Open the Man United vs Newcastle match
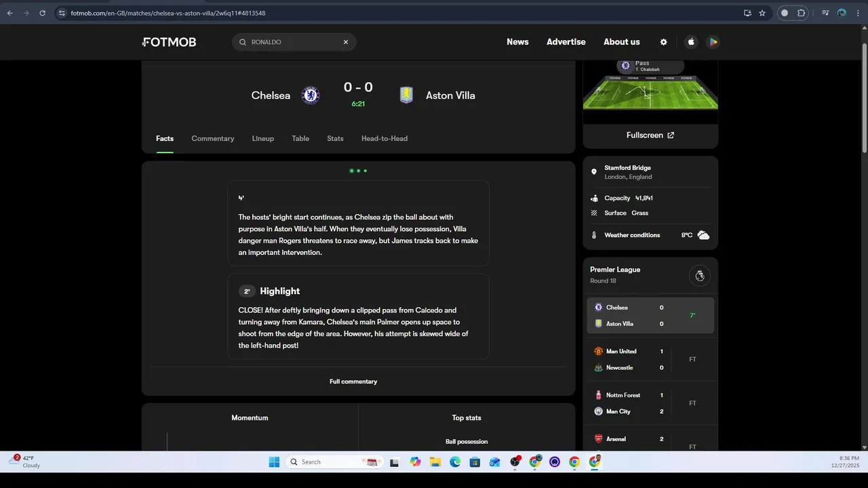Image resolution: width=868 pixels, height=488 pixels. [x=650, y=359]
